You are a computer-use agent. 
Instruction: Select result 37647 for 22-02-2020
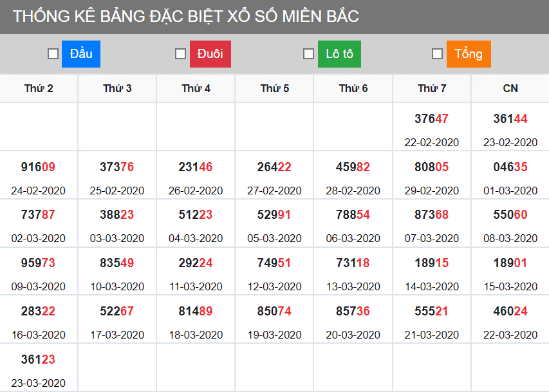click(432, 119)
